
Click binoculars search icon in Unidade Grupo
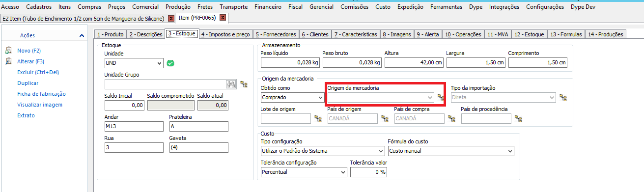[231, 84]
